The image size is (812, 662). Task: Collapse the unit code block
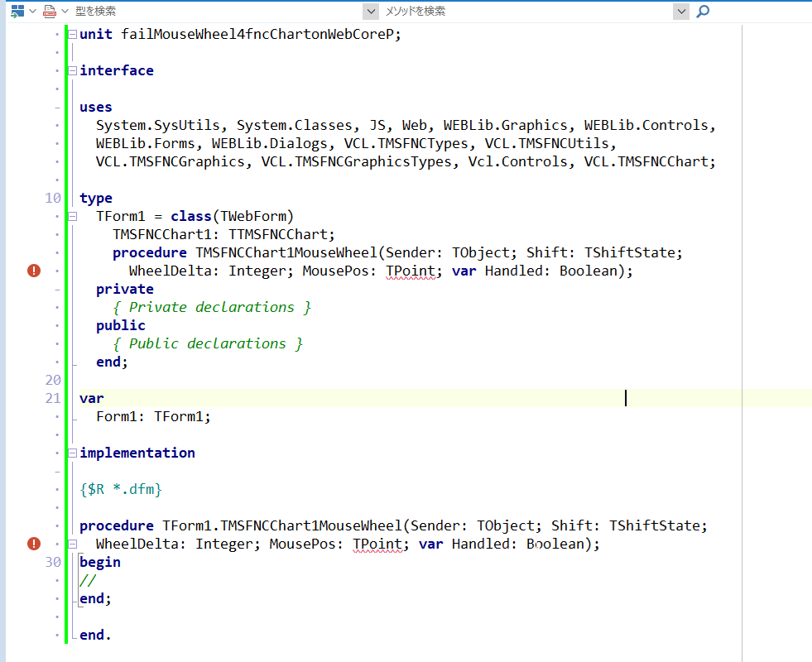point(72,35)
